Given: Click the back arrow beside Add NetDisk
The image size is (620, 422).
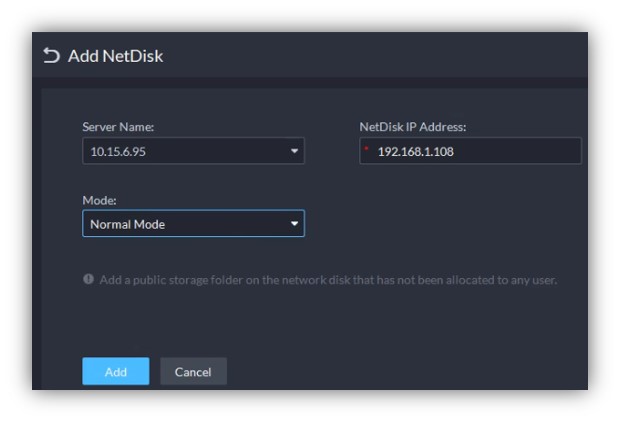Looking at the screenshot, I should 52,56.
